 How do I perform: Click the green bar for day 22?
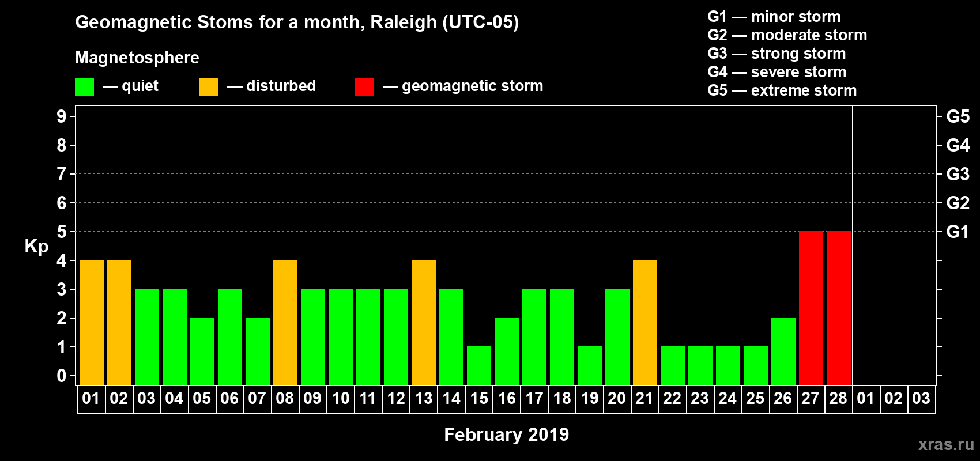click(x=673, y=366)
